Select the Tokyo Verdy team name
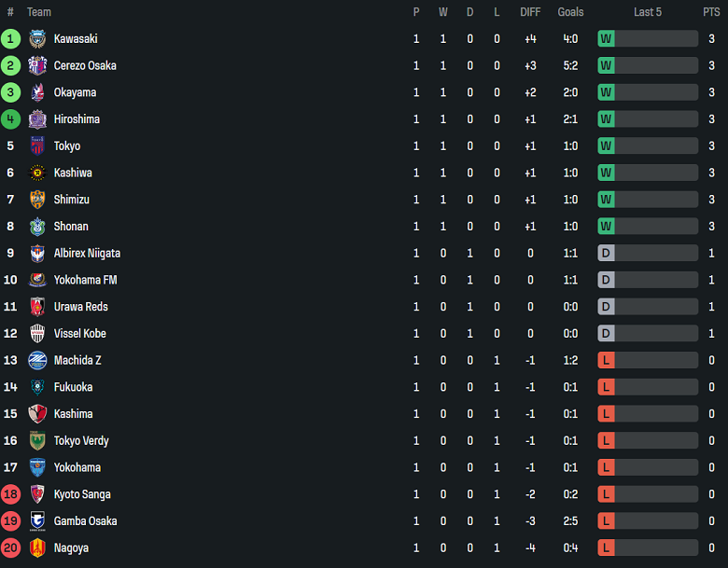 [81, 441]
